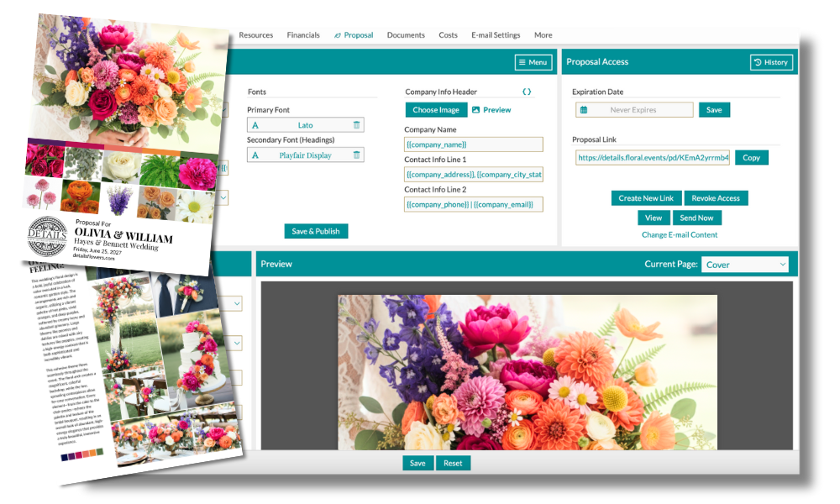
Task: Go to E-mail Settings tab
Action: pyautogui.click(x=496, y=35)
